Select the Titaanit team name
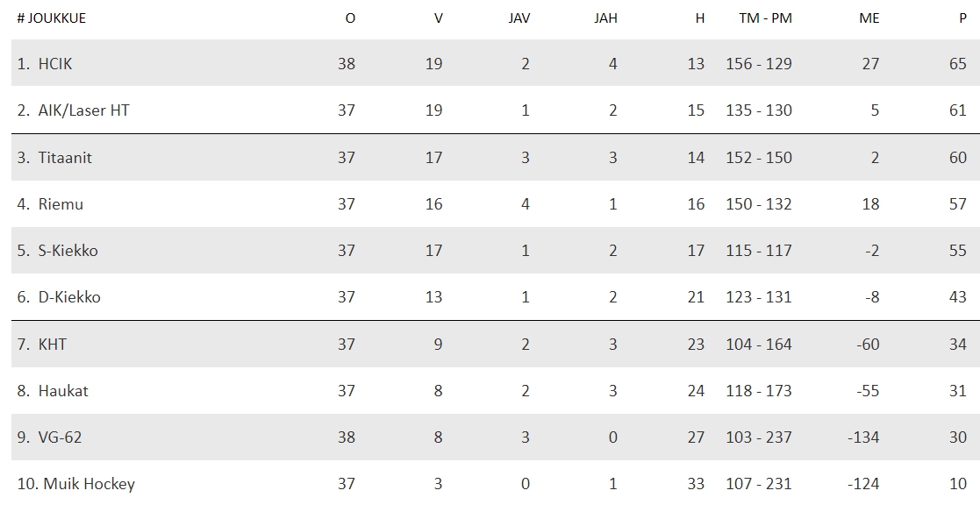The height and width of the screenshot is (512, 980). pos(65,157)
